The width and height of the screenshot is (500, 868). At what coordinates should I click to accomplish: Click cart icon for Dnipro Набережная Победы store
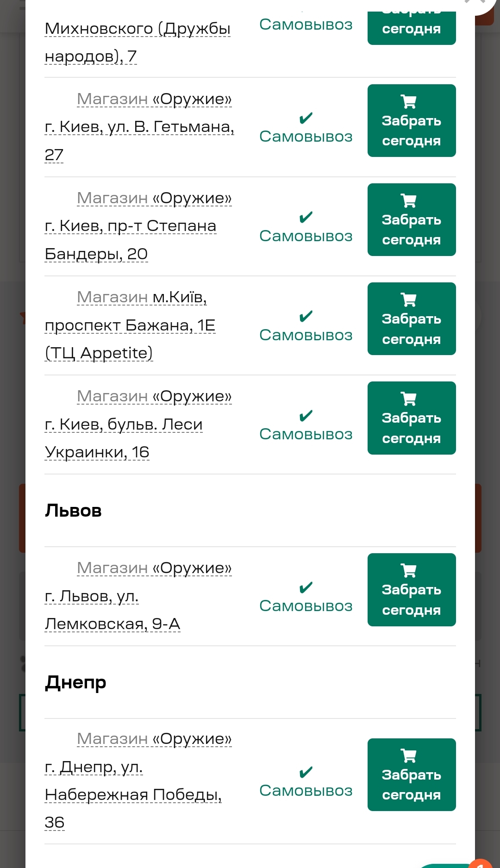pyautogui.click(x=408, y=756)
